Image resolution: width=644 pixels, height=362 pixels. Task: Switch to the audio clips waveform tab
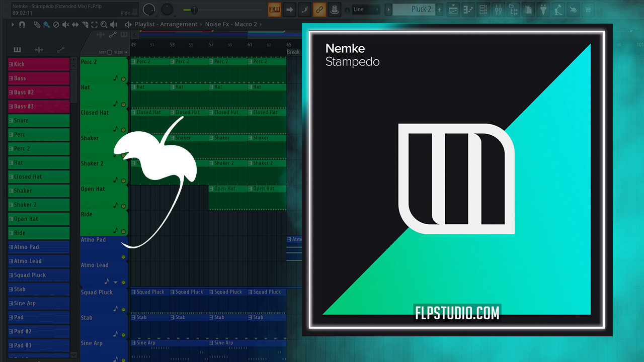39,50
